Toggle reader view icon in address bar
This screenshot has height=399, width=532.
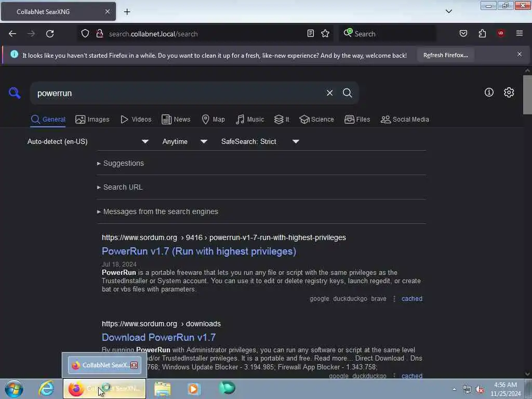[311, 33]
